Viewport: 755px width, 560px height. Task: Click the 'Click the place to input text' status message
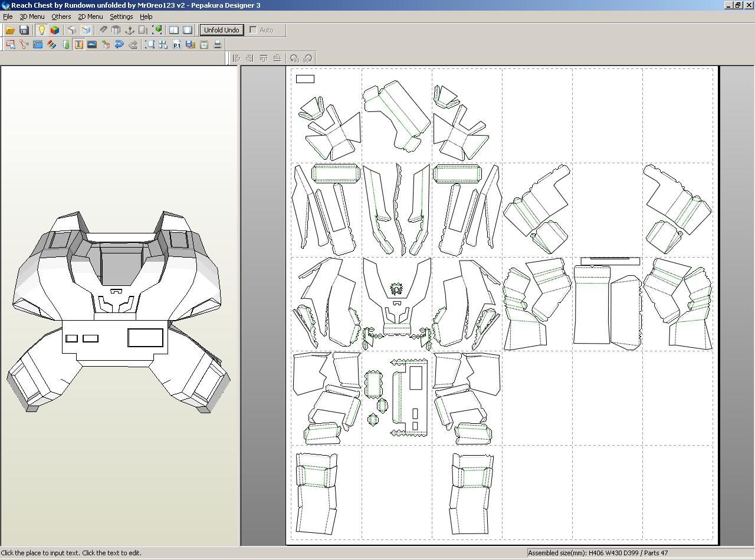coord(71,553)
